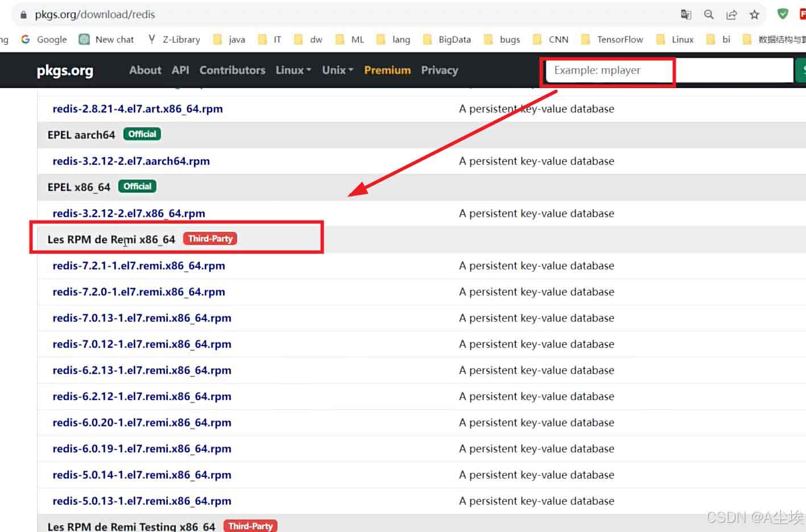Open the New chat bookmark
Image resolution: width=806 pixels, height=532 pixels.
pos(107,39)
